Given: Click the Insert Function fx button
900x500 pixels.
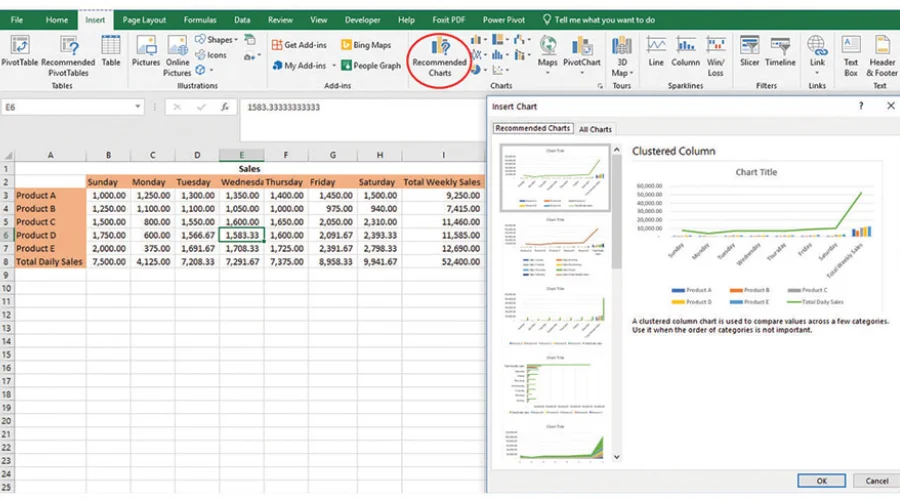Looking at the screenshot, I should coord(224,107).
